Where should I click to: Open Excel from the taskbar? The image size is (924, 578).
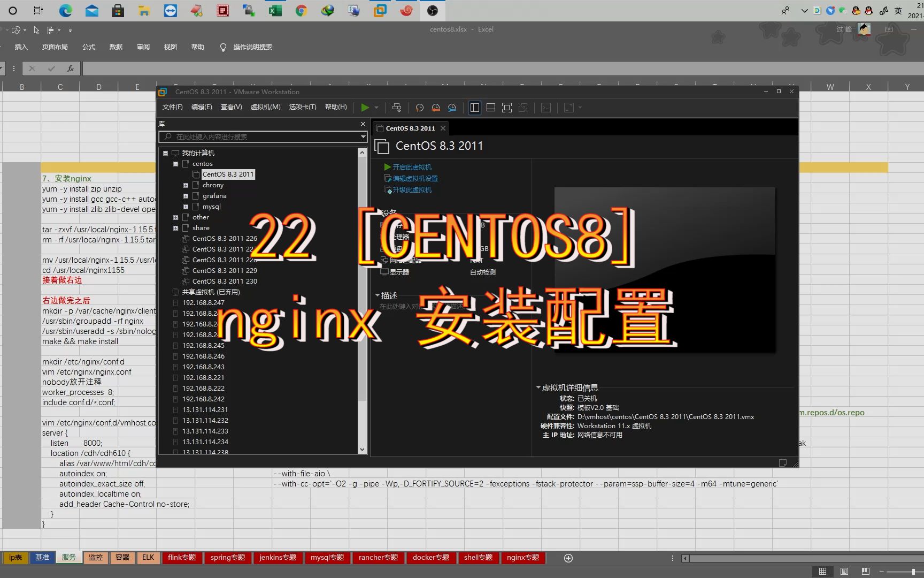pyautogui.click(x=275, y=10)
